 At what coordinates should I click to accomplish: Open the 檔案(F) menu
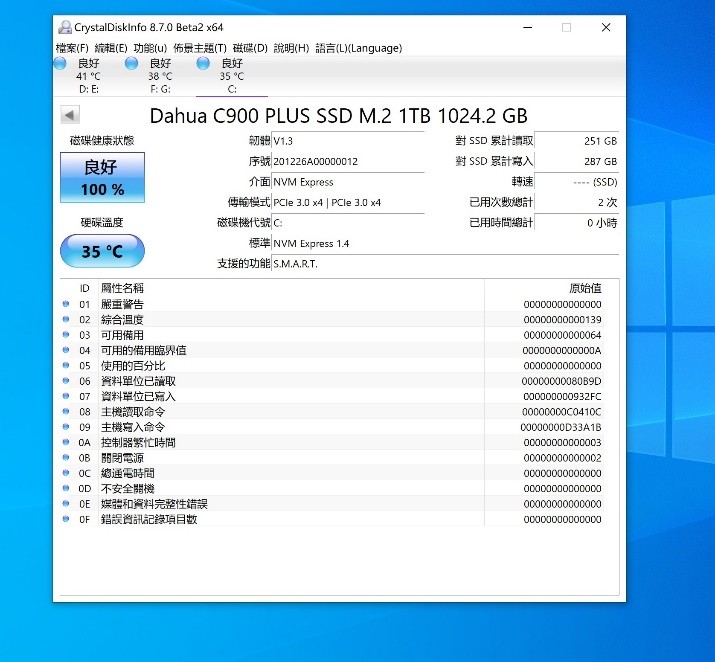click(x=72, y=48)
